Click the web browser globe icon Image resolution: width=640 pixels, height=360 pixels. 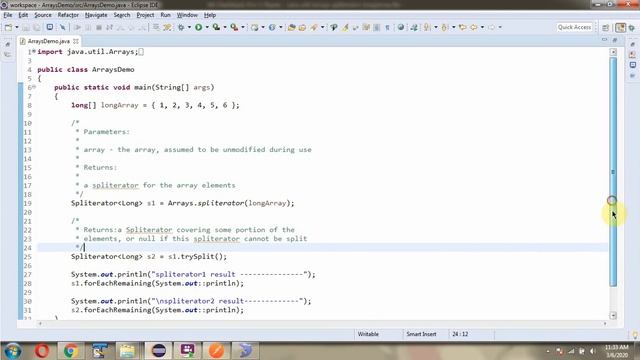(x=401, y=27)
